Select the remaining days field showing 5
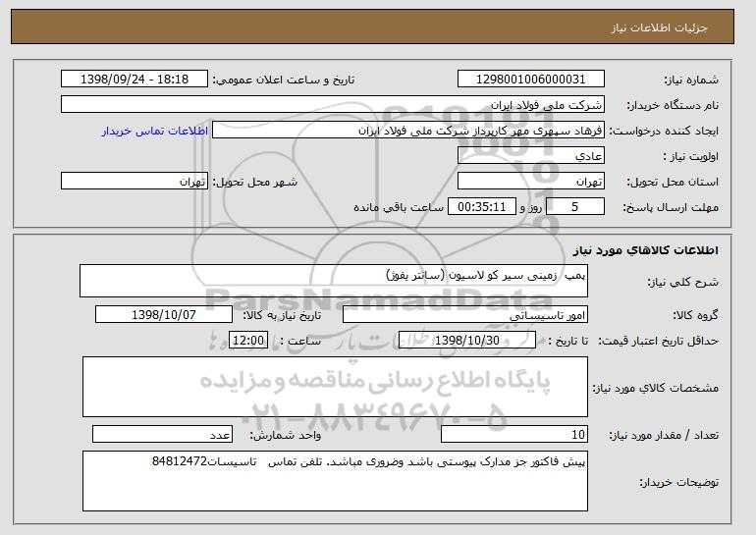 (575, 207)
